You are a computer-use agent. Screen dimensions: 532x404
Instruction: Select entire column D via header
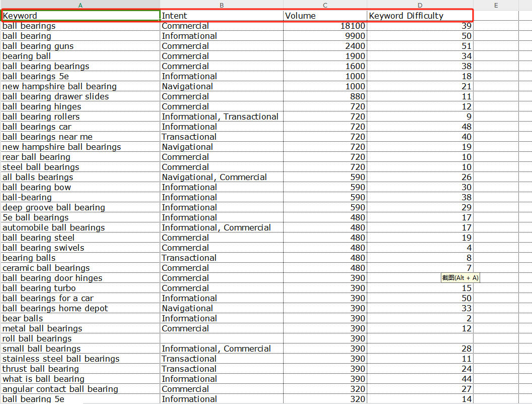point(420,5)
